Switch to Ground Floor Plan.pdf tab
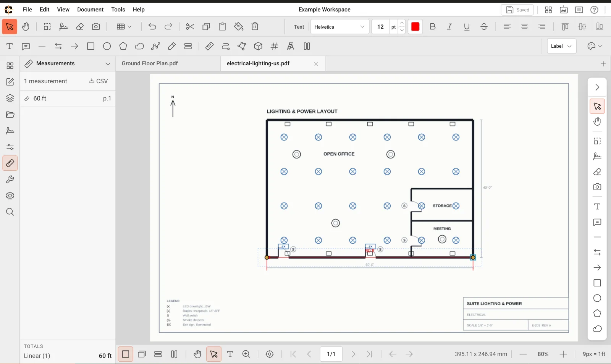611x364 pixels. pyautogui.click(x=150, y=63)
